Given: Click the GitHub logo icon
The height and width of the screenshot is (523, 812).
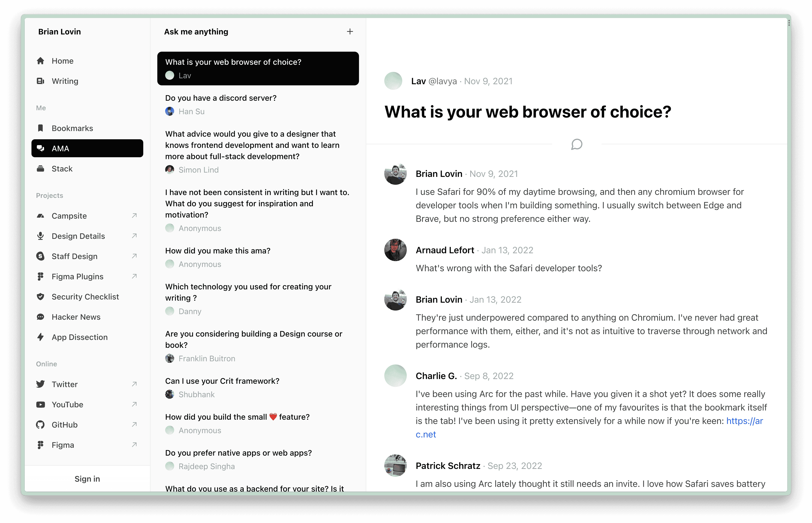Looking at the screenshot, I should click(x=40, y=425).
